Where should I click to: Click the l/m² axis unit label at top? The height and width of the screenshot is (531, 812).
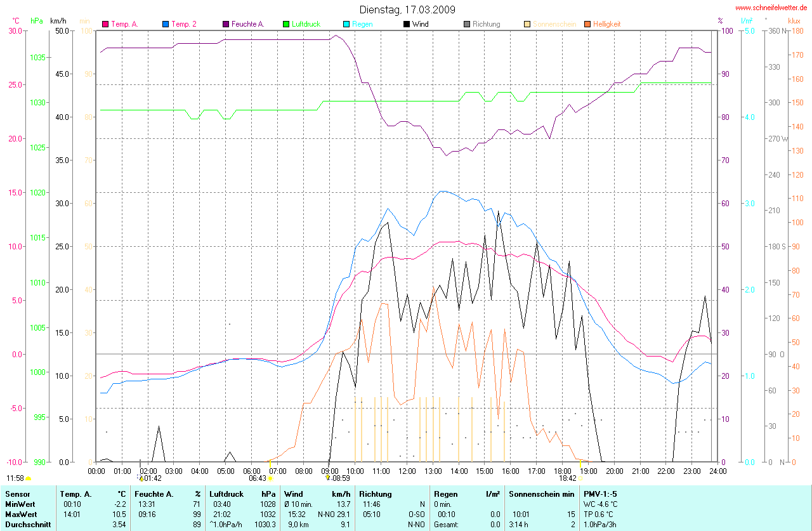[747, 21]
